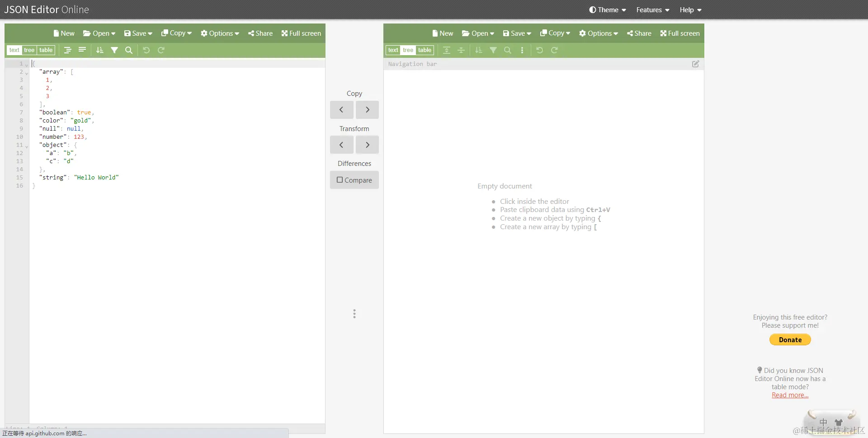Switch left editor to tree mode
868x438 pixels.
(x=29, y=50)
